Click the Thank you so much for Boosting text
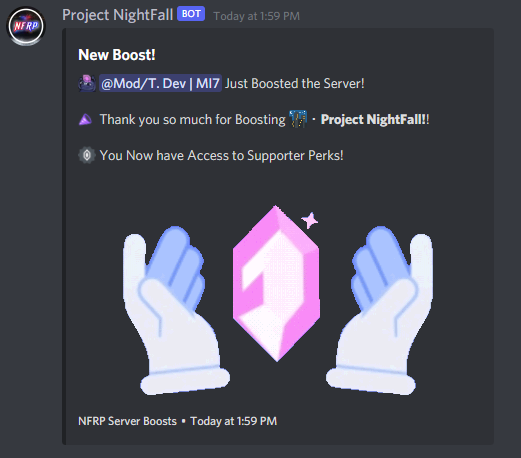 (193, 120)
